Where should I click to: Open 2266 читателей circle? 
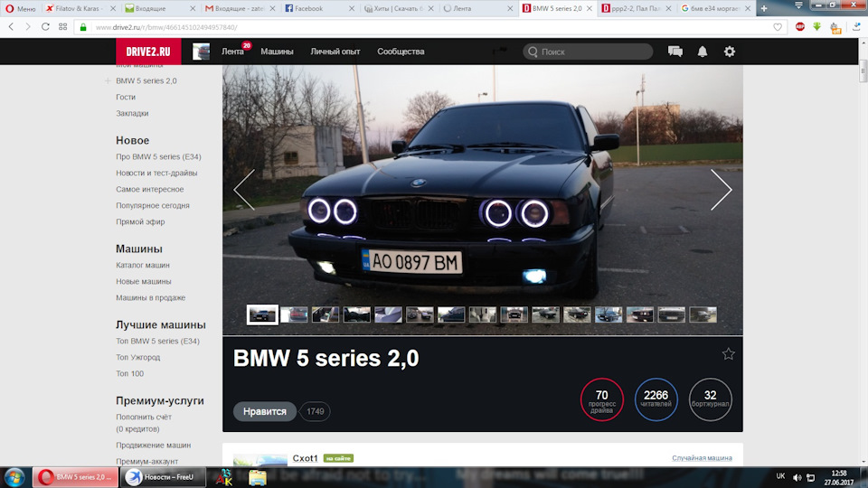coord(656,399)
